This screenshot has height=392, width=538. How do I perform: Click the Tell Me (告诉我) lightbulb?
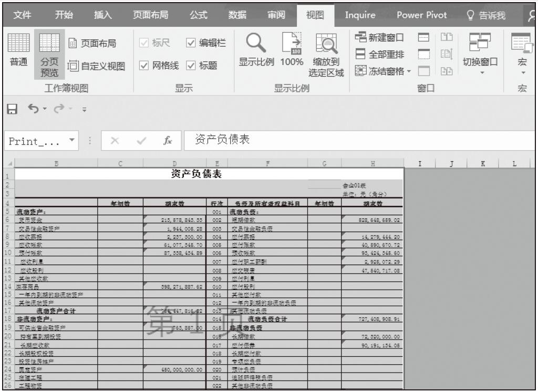tap(470, 15)
